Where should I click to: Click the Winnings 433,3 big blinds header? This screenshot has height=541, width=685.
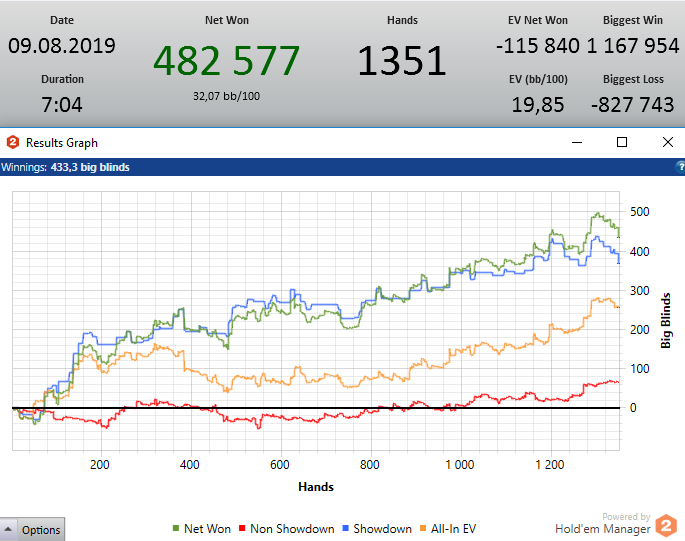(65, 167)
